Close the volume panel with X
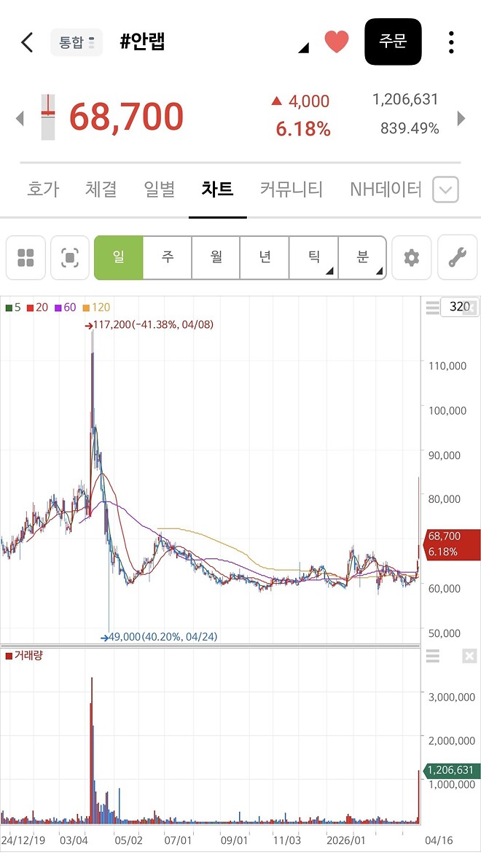Screen dimensions: 481x868 tap(469, 657)
